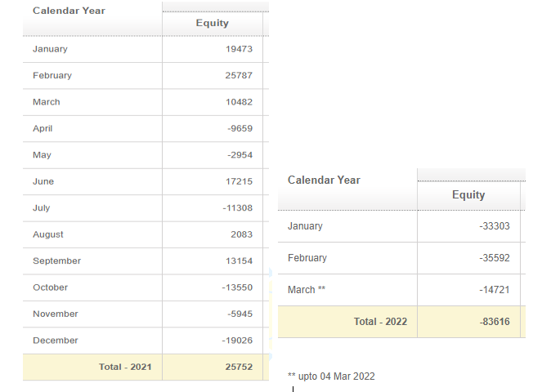Click the 'October' row label

point(50,287)
